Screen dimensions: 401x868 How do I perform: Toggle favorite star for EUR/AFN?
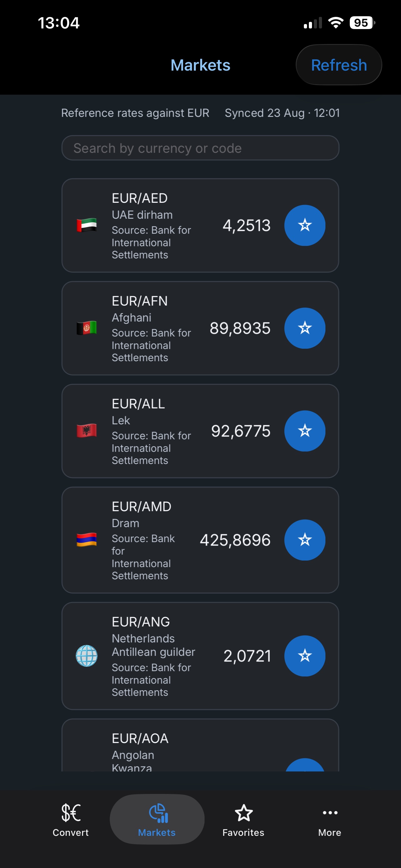pos(305,328)
